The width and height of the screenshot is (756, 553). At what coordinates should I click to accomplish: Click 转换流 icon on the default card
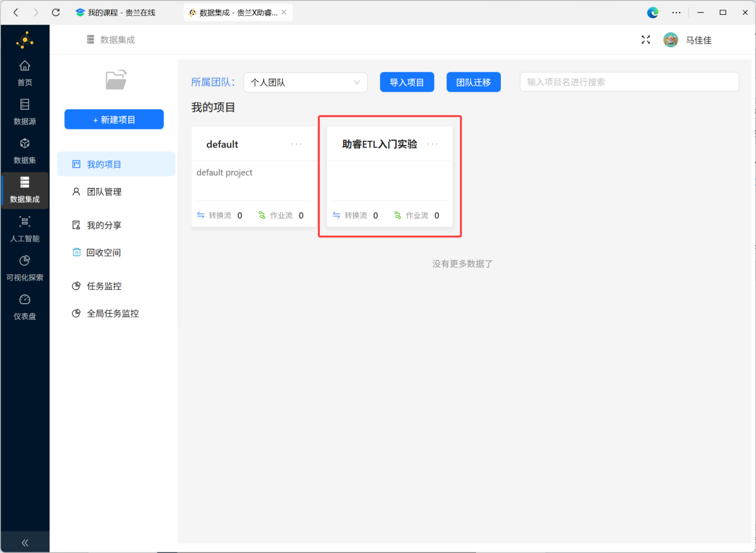pyautogui.click(x=201, y=215)
